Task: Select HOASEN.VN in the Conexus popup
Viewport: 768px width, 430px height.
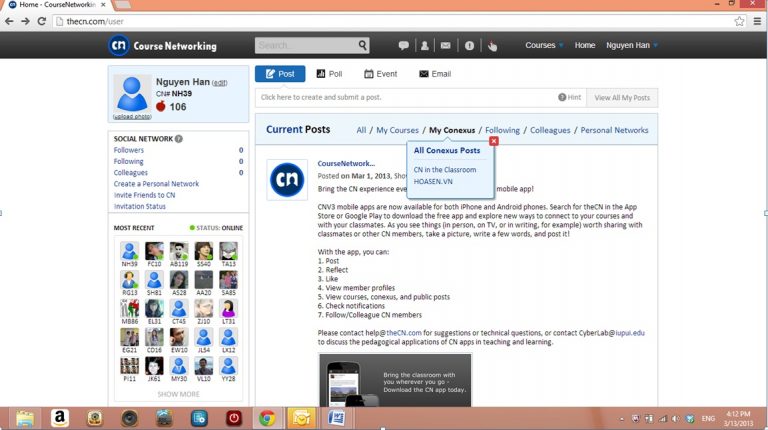Action: [434, 182]
